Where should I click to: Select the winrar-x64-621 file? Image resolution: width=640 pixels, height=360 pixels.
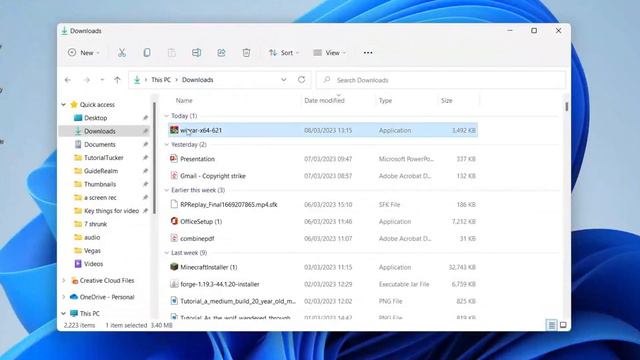(x=322, y=130)
